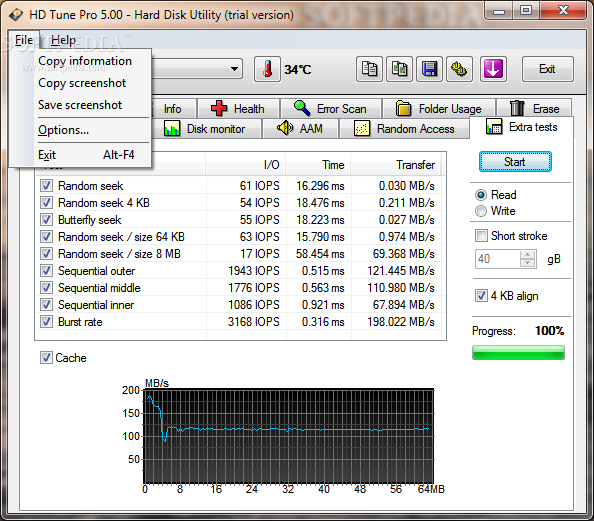This screenshot has width=594, height=521.
Task: Uncheck the Random seek test
Action: click(46, 186)
